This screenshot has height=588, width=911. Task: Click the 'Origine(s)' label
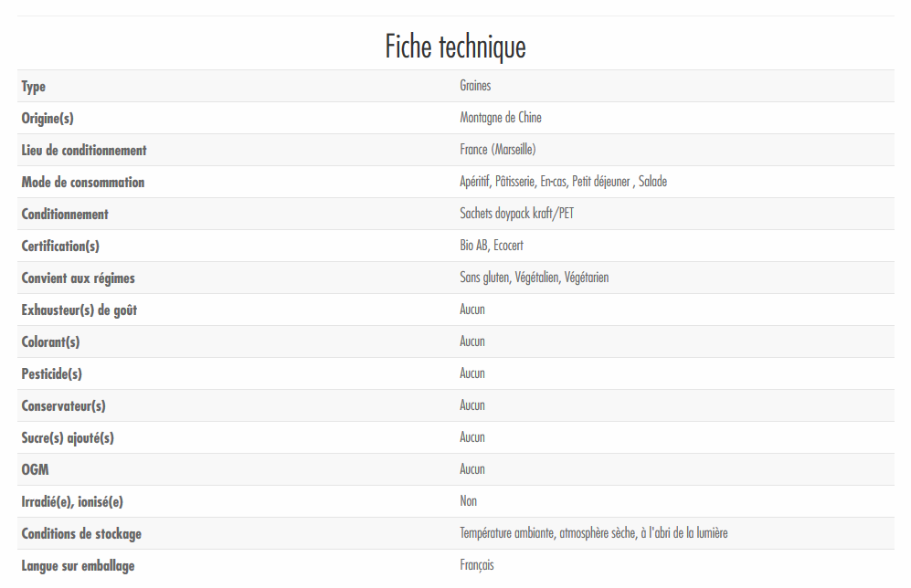click(54, 119)
